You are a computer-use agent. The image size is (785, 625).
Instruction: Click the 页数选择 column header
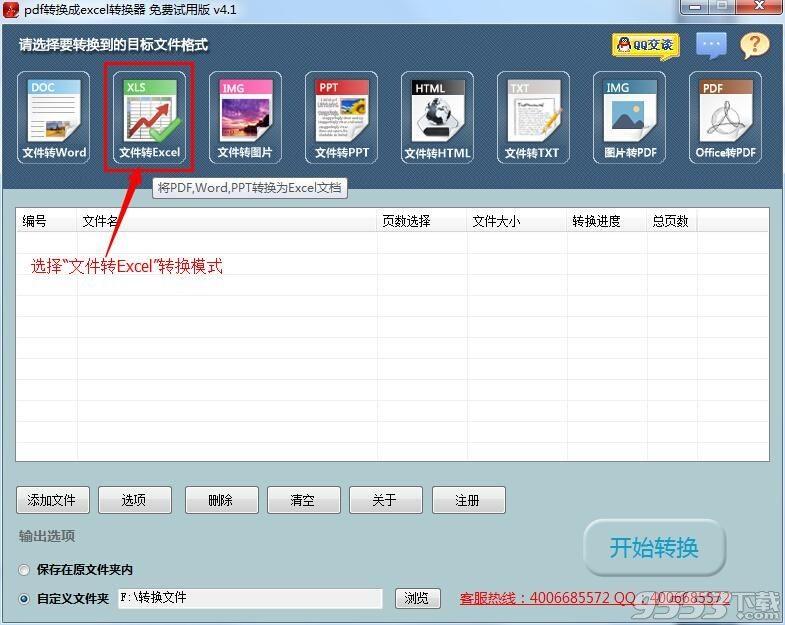point(422,221)
